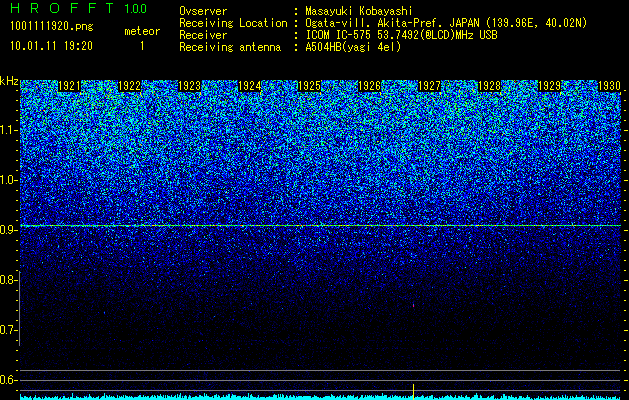This screenshot has height=400, width=629.
Task: Click the yellow spike in the bottom power graph
Action: coord(413,391)
